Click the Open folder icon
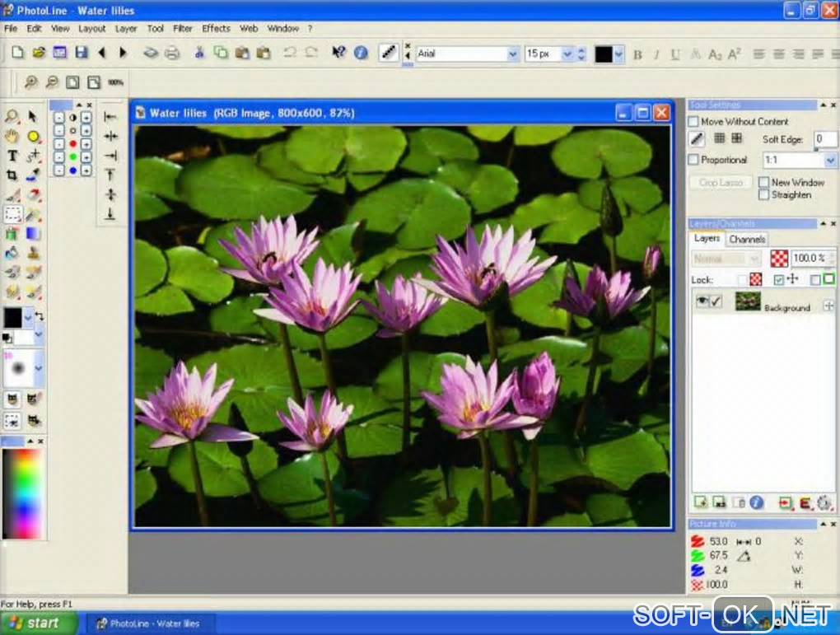The height and width of the screenshot is (635, 840). tap(39, 53)
